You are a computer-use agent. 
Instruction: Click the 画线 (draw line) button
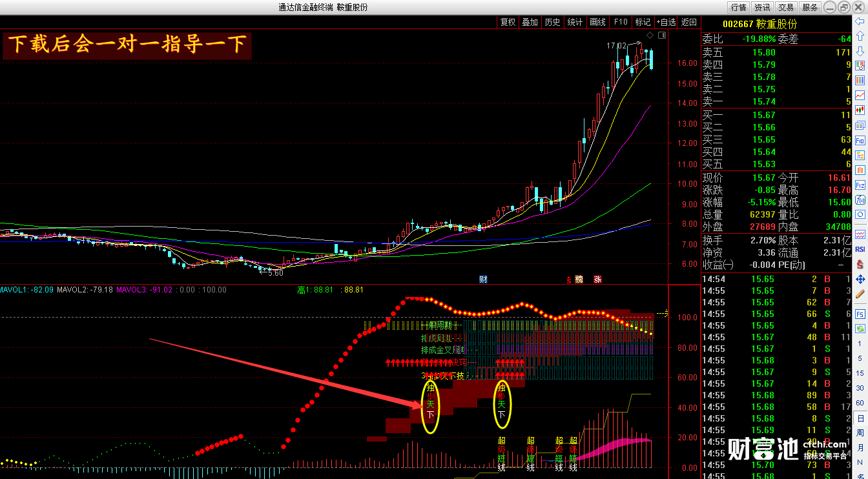[598, 22]
